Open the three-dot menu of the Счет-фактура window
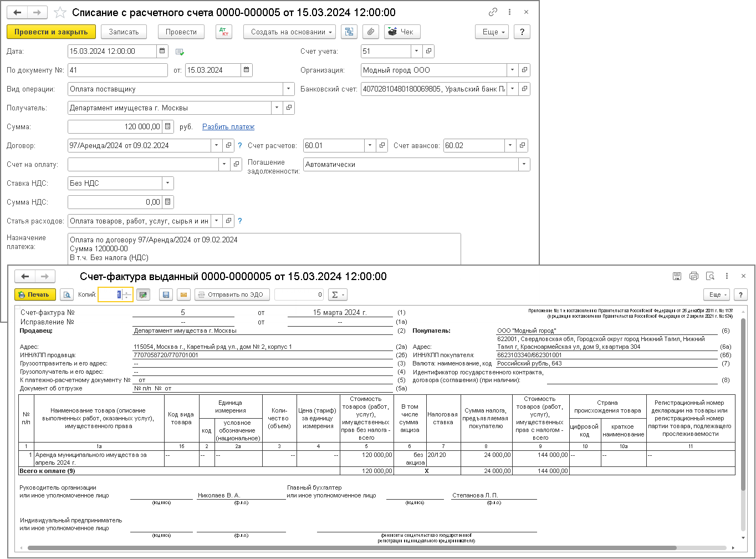756x559 pixels. point(727,276)
